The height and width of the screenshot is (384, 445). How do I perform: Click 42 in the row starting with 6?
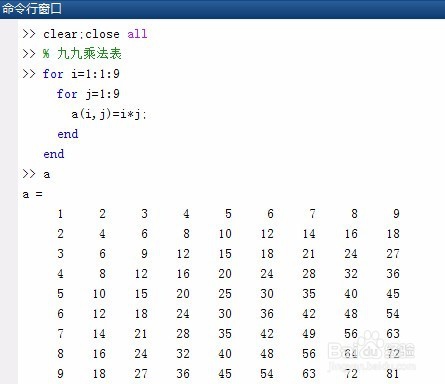tap(309, 314)
